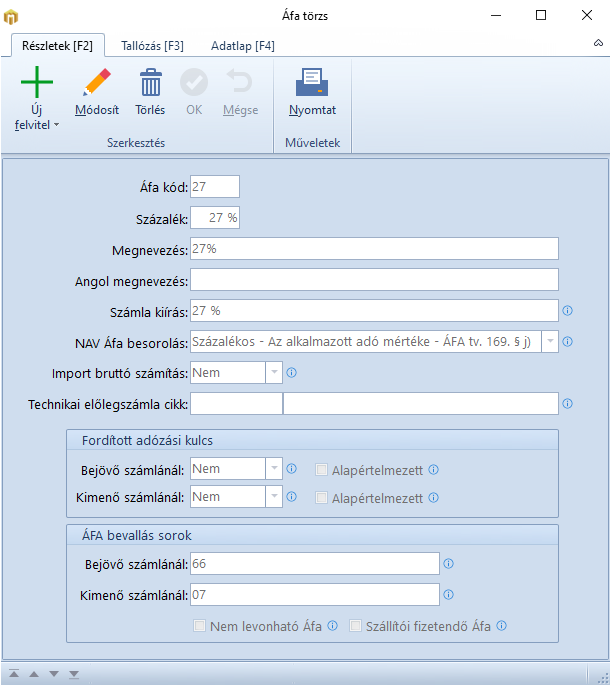
Task: Collapse the ribbon with the top-right chevron
Action: point(598,43)
